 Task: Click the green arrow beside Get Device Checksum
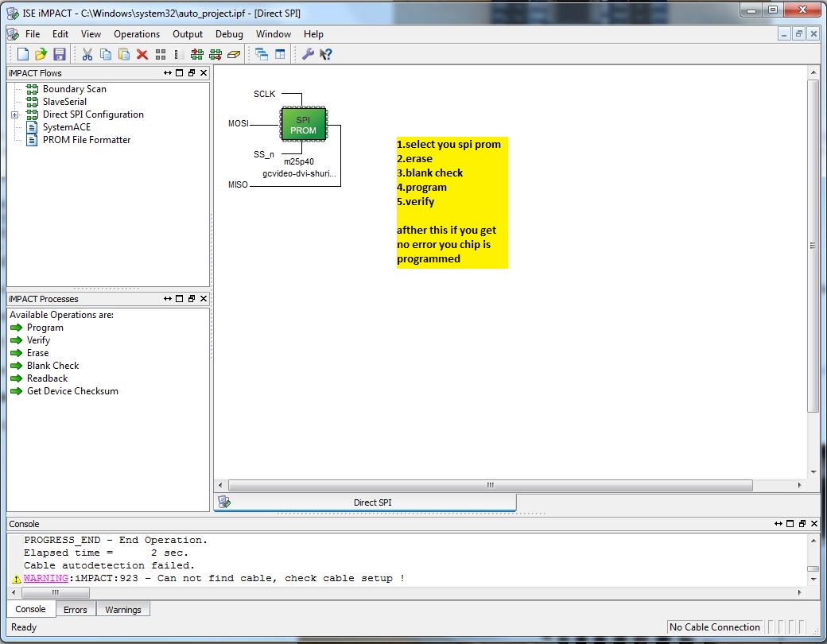[17, 391]
